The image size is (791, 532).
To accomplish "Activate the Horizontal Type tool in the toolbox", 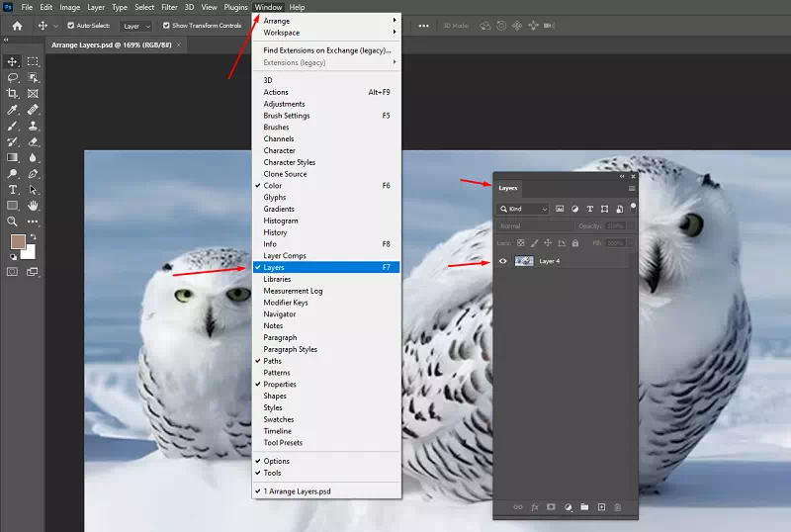I will point(13,190).
